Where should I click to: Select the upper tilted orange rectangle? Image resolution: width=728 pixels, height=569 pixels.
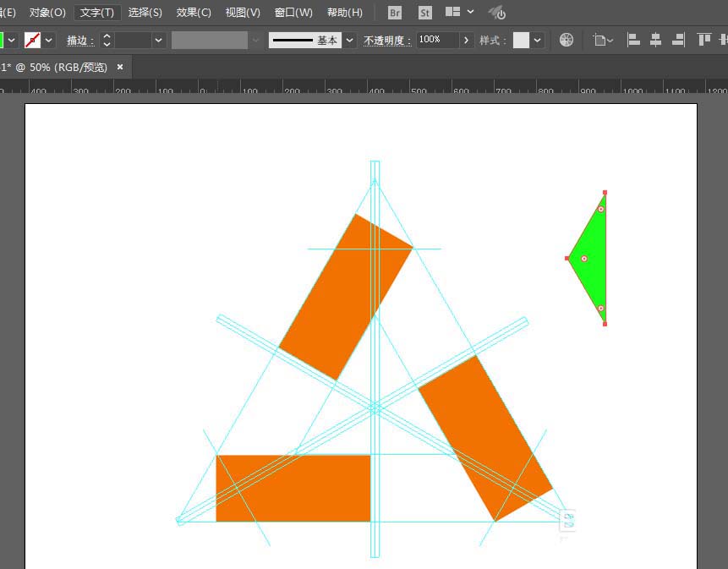click(346, 297)
